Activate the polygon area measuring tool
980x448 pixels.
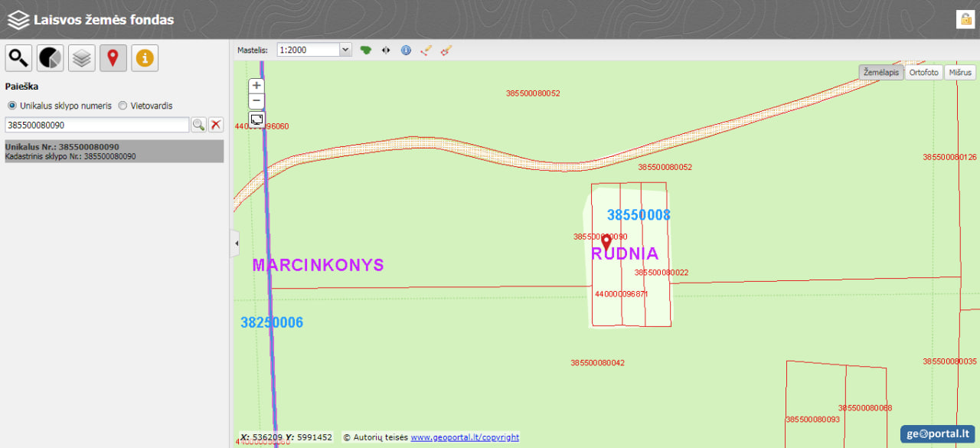pos(446,50)
